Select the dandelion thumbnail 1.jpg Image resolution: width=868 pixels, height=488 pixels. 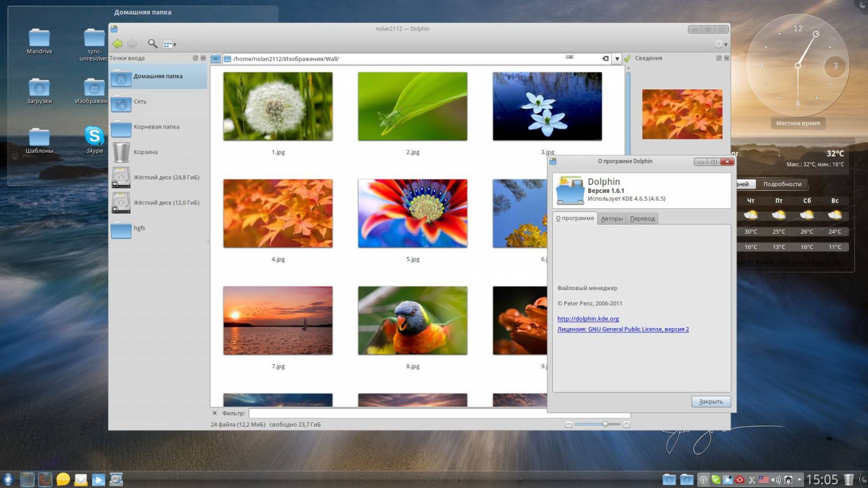click(x=278, y=106)
